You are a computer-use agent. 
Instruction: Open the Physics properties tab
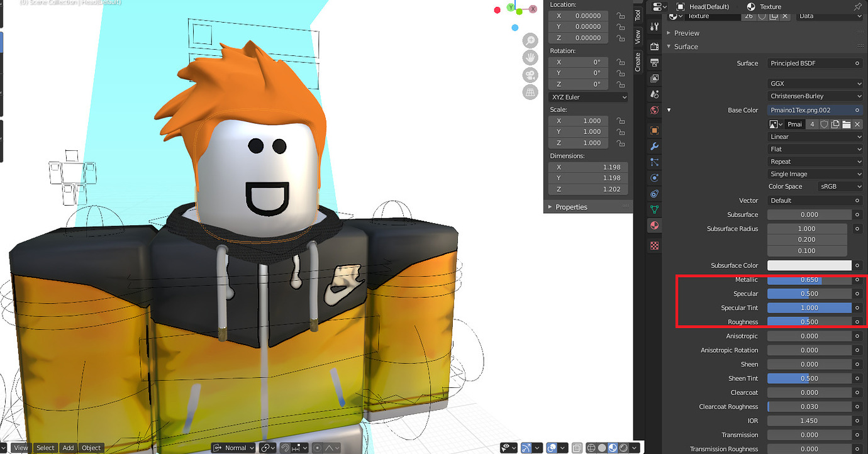[x=654, y=177]
